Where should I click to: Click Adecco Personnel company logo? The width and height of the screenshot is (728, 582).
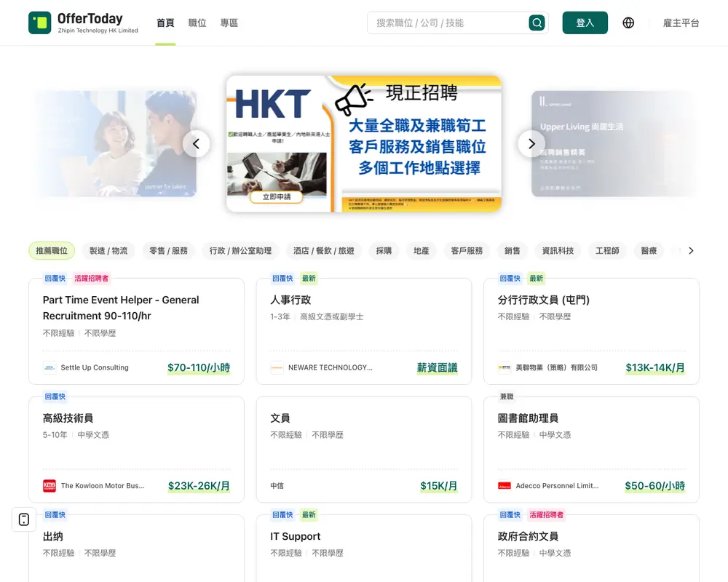pos(505,486)
